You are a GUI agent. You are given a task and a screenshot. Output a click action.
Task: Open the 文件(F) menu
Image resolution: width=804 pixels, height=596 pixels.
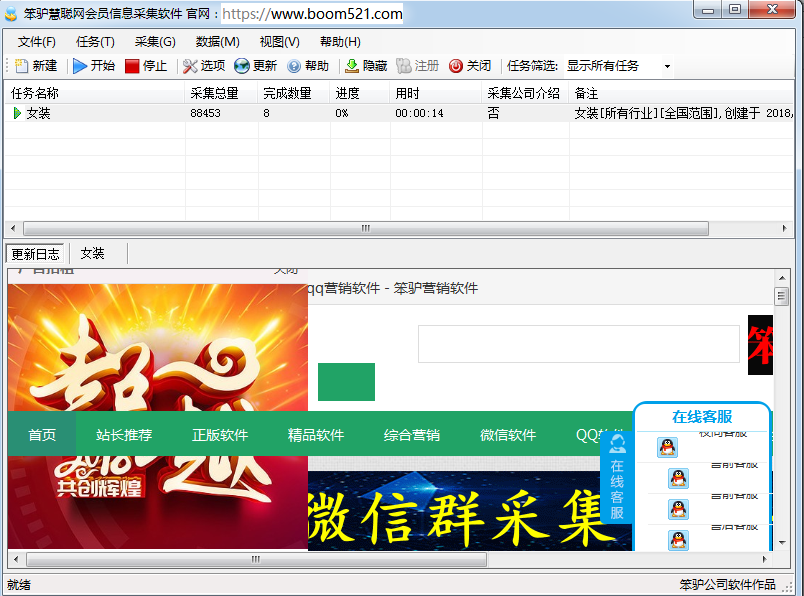tap(36, 42)
